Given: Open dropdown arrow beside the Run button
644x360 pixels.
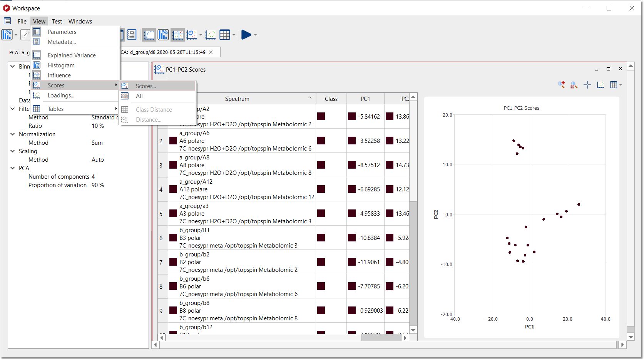Looking at the screenshot, I should point(255,35).
